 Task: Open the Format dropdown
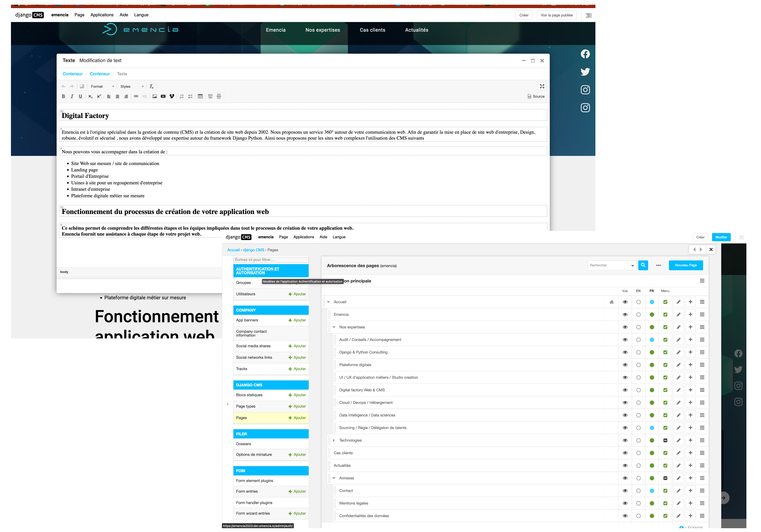pos(102,86)
